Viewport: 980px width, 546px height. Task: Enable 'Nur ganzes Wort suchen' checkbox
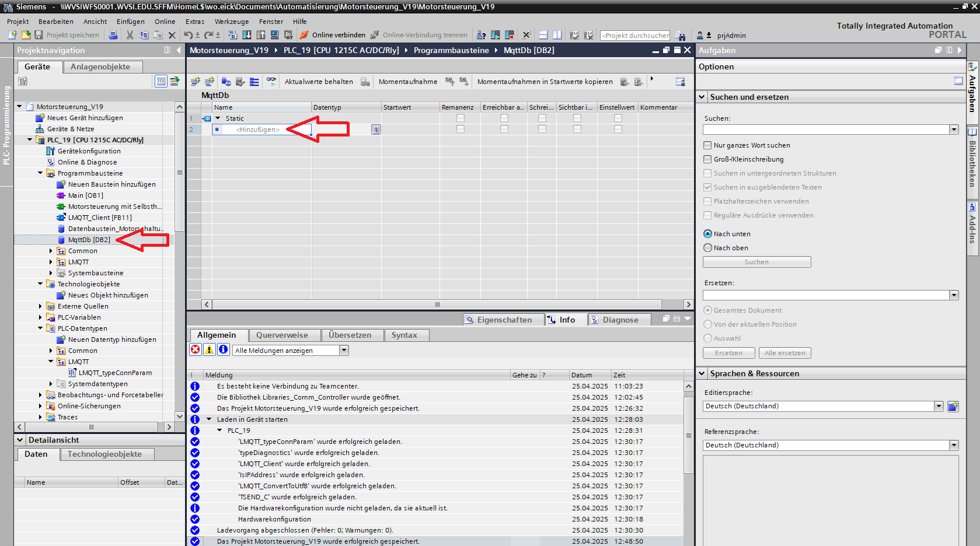pyautogui.click(x=707, y=145)
